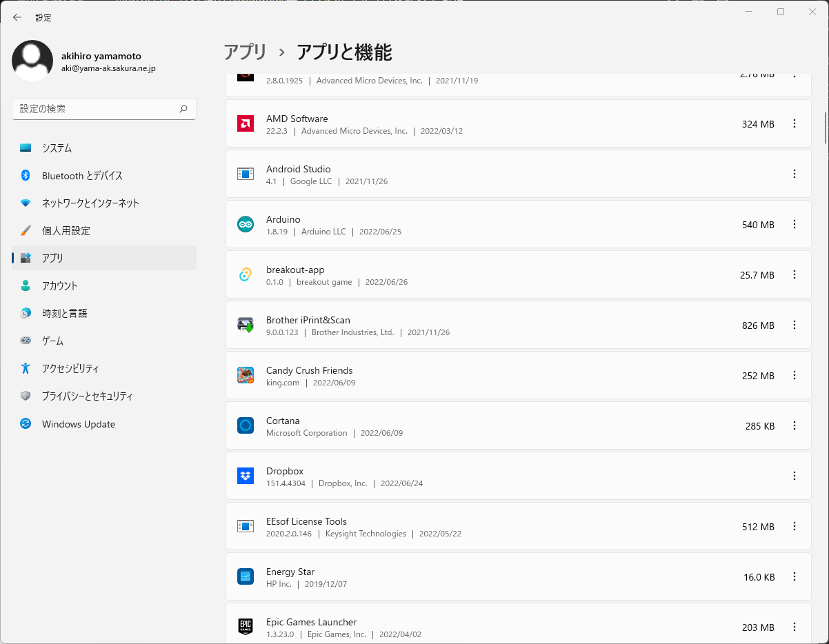Expand options menu for EEsof License Tools
829x644 pixels.
(794, 527)
